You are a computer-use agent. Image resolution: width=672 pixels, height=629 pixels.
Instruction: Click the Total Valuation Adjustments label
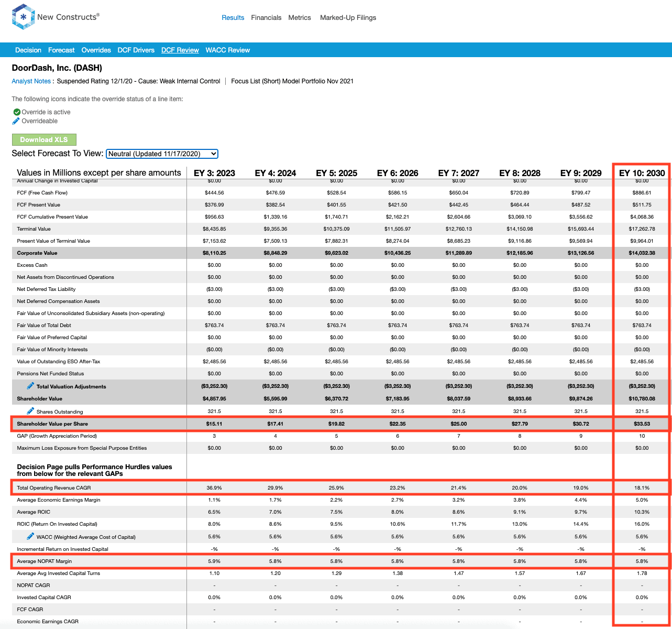click(x=71, y=387)
